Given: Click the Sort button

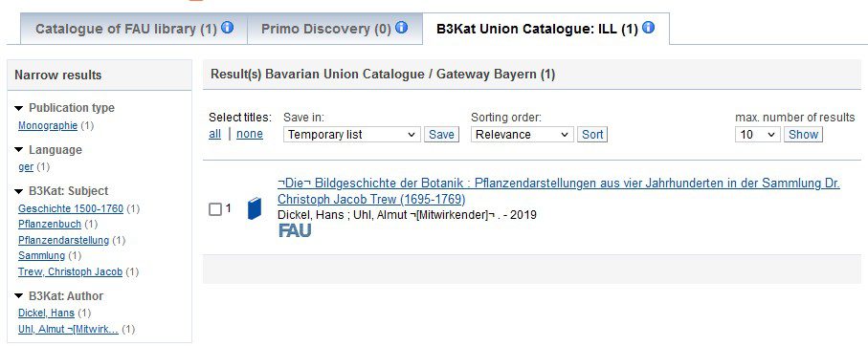Looking at the screenshot, I should coord(592,135).
